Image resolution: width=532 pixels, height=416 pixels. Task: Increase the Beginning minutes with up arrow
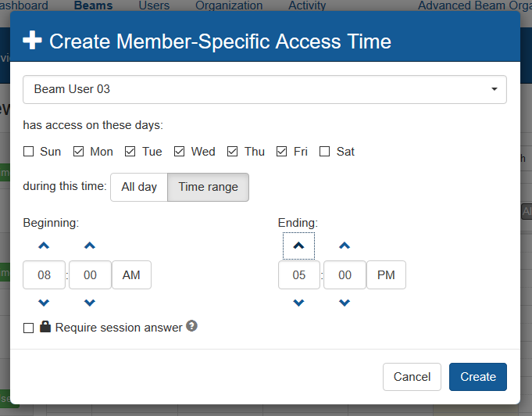click(x=90, y=246)
